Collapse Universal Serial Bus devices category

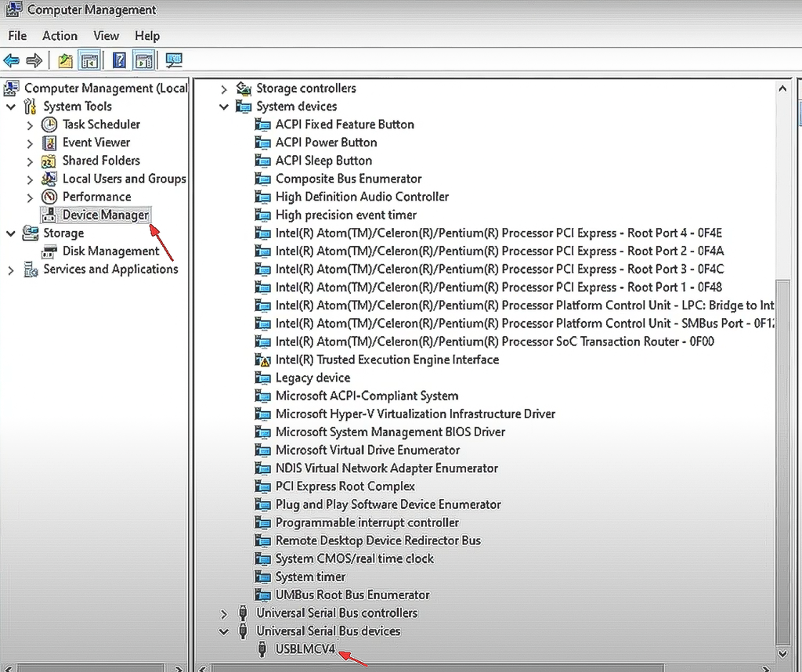click(x=223, y=631)
